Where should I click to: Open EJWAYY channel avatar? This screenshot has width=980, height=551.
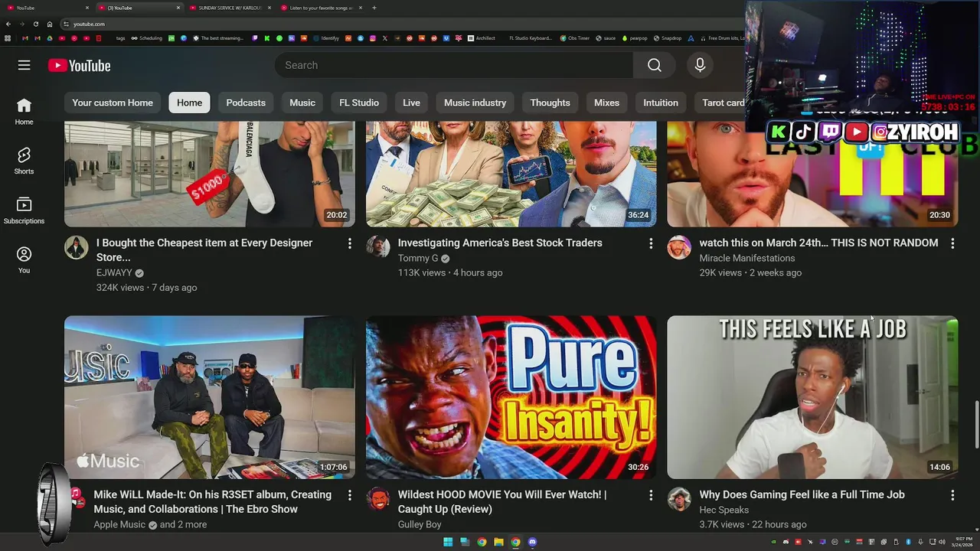click(77, 248)
